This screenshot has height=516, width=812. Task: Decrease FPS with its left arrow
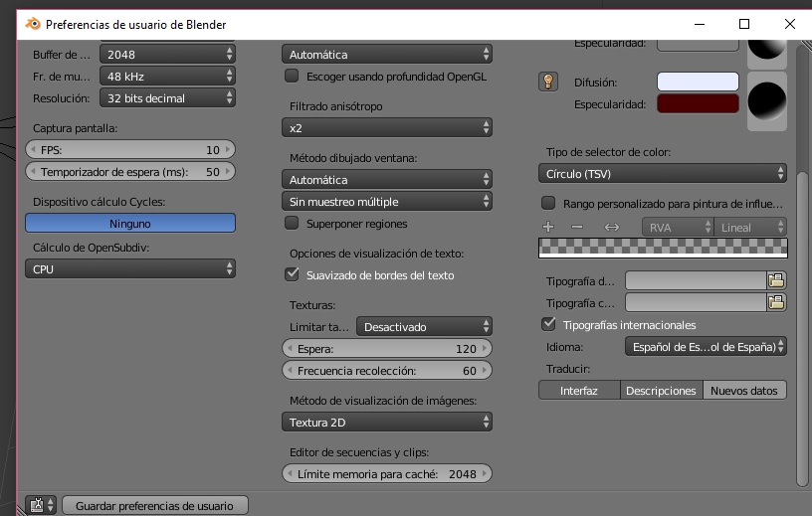coord(33,149)
